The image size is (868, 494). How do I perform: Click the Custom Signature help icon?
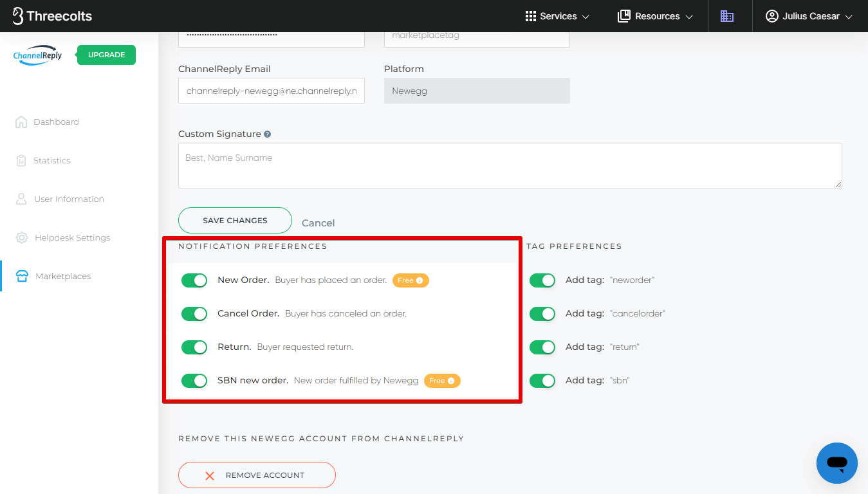[267, 134]
